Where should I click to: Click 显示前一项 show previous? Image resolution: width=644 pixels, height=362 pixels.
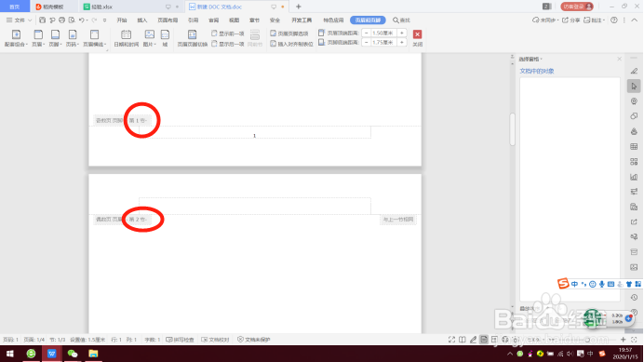coord(227,34)
